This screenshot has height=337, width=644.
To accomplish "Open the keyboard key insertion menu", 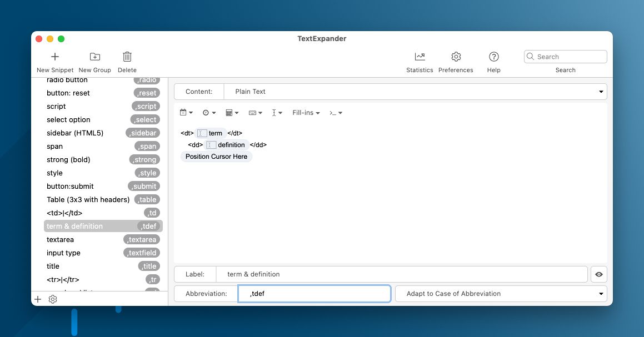I will 255,113.
